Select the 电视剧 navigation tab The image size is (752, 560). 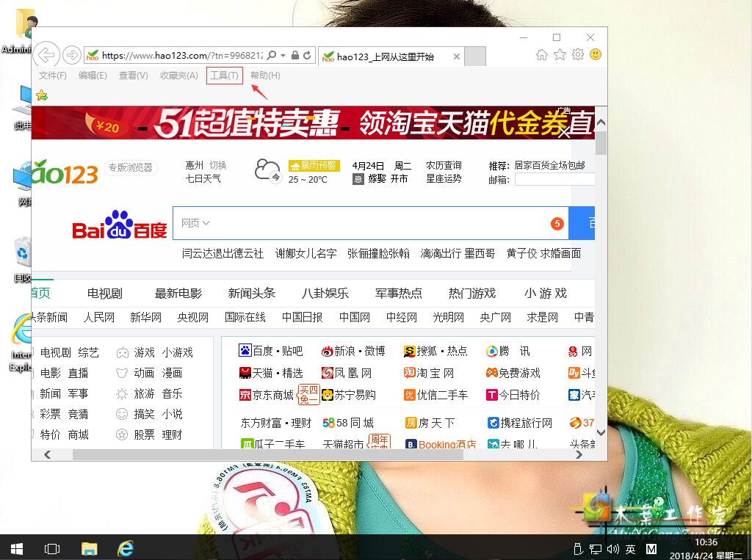pyautogui.click(x=104, y=293)
